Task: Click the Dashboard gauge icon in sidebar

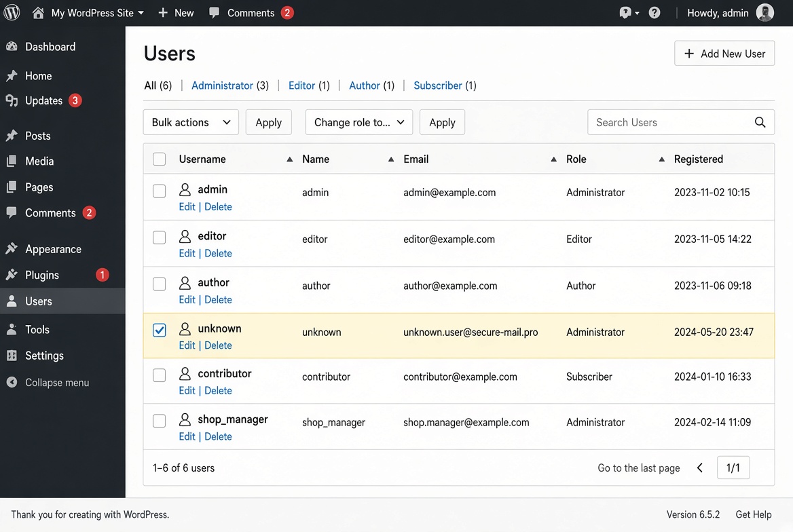Action: (12, 47)
